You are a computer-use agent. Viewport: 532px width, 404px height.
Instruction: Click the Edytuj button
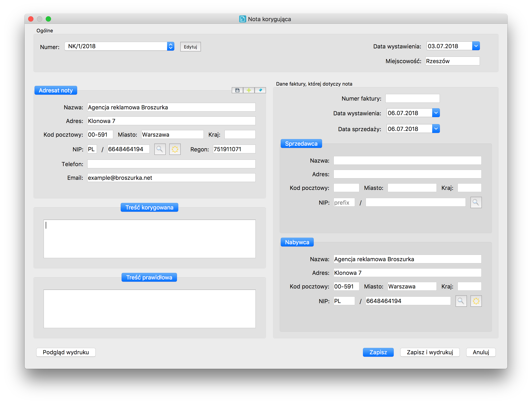click(x=190, y=47)
